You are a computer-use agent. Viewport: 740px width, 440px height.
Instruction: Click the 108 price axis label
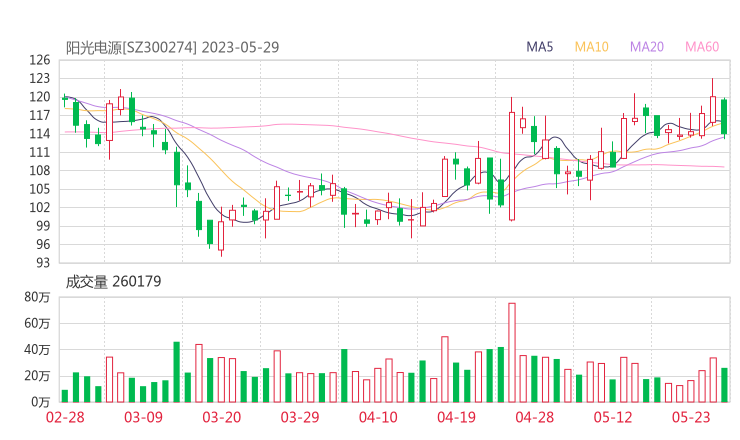point(40,171)
